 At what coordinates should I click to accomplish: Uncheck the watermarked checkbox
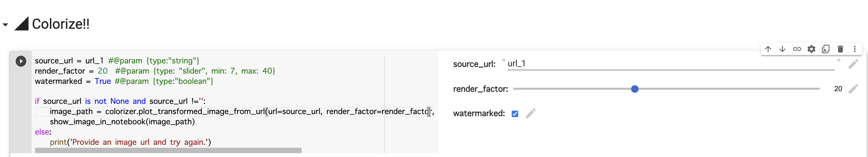pyautogui.click(x=515, y=114)
